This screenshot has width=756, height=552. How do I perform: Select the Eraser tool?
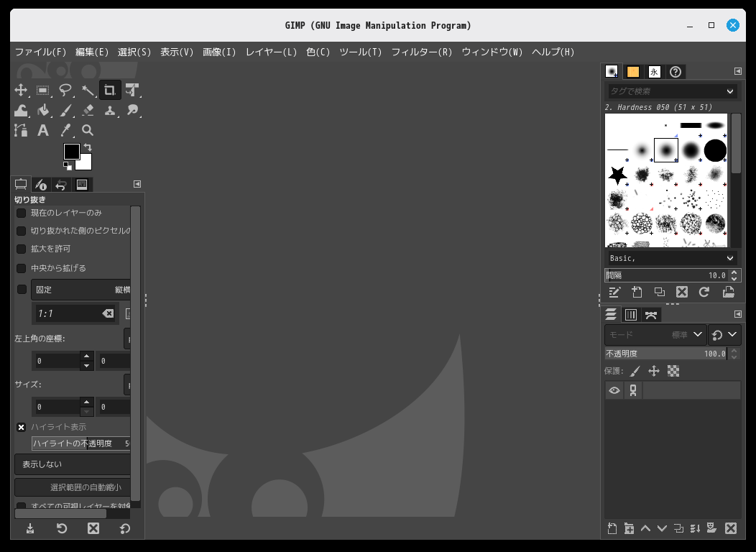(x=88, y=110)
